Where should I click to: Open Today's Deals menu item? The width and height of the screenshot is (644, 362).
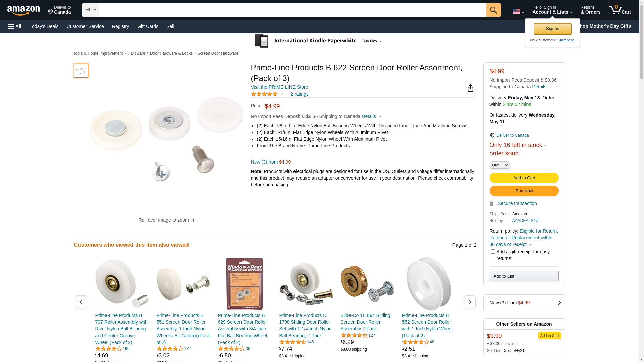coord(44,26)
